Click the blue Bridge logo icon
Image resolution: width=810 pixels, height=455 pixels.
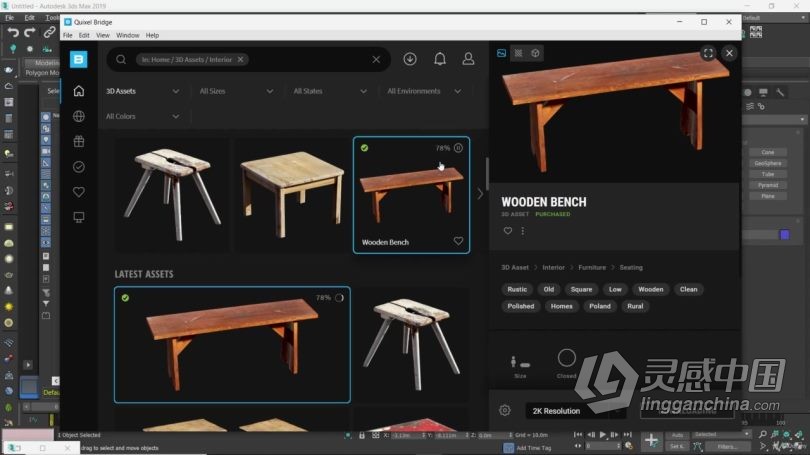pos(79,59)
